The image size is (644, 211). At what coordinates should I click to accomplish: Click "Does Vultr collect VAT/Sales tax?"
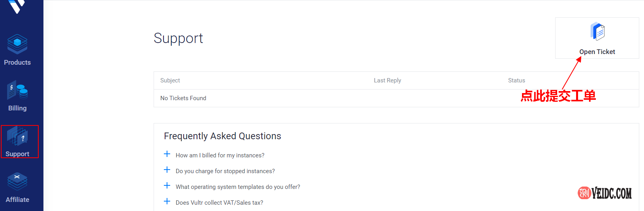219,203
